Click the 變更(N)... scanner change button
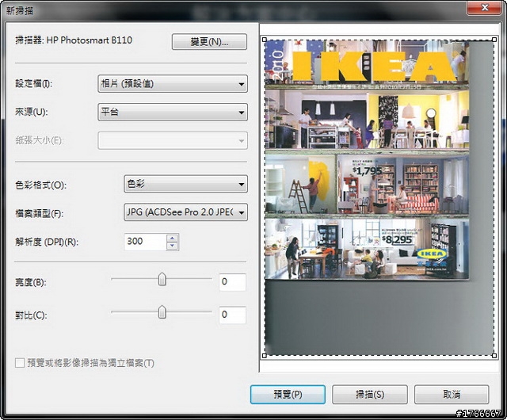Image resolution: width=507 pixels, height=420 pixels. [x=209, y=42]
